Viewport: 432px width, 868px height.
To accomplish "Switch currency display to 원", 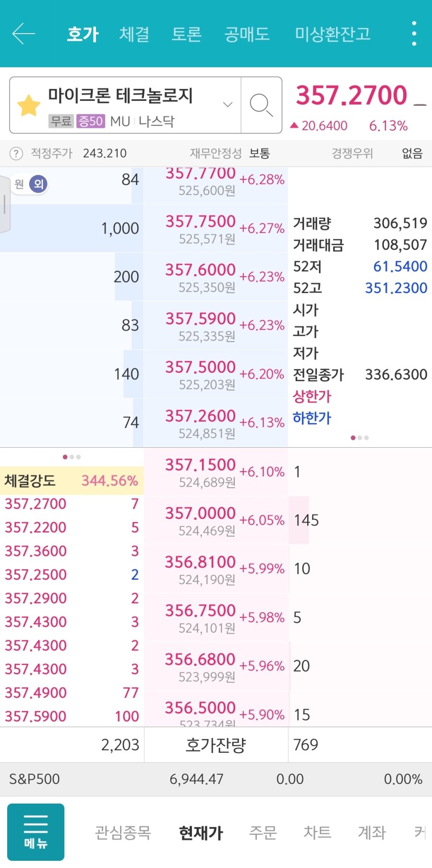I will 19,184.
